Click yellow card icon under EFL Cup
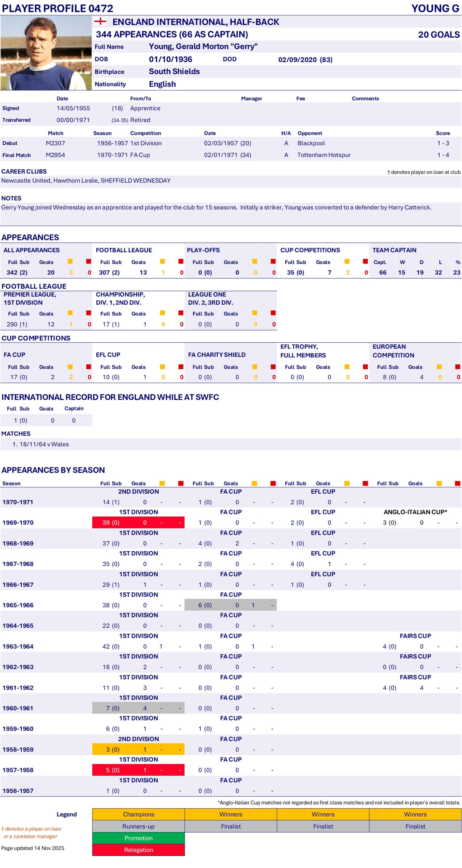 pyautogui.click(x=162, y=367)
